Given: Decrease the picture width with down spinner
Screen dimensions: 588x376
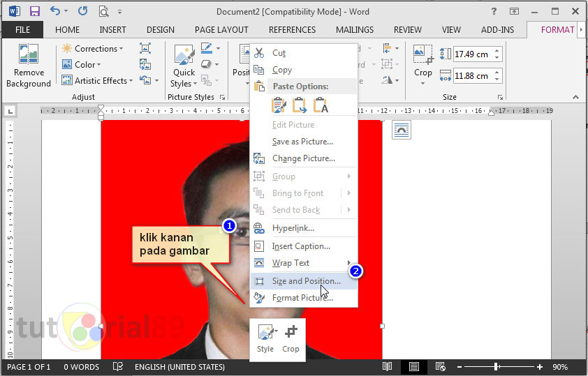Looking at the screenshot, I should (x=497, y=80).
